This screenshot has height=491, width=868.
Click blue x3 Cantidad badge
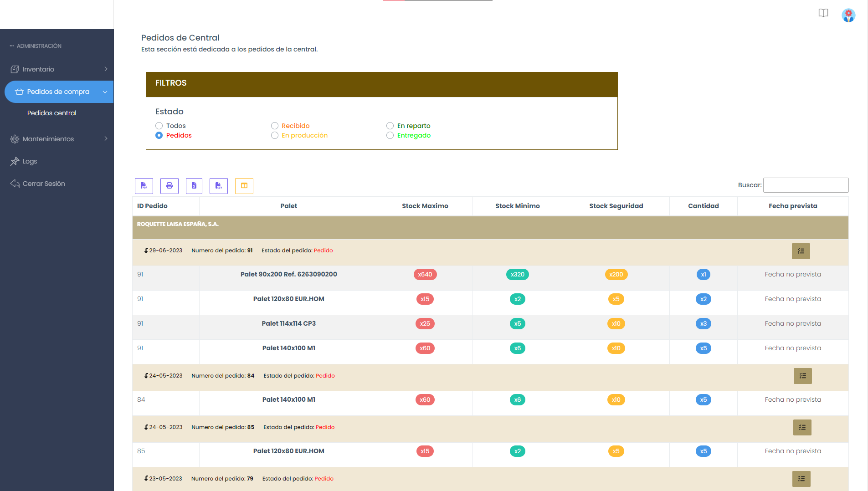(x=704, y=323)
